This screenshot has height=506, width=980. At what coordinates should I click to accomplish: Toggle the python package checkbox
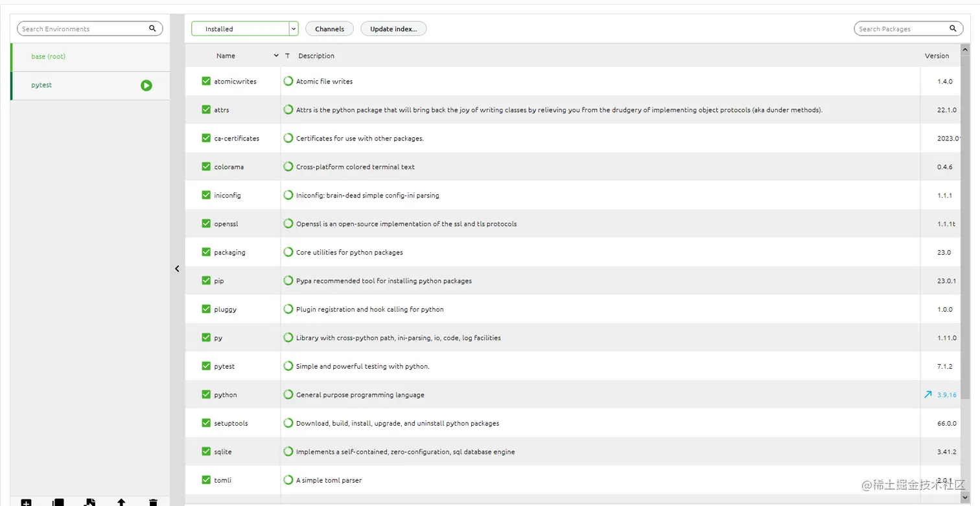click(206, 395)
